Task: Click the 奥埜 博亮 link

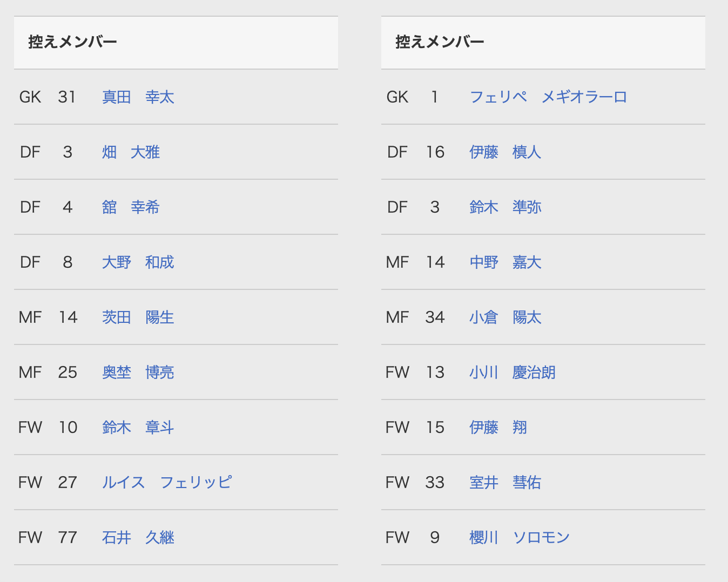Action: click(138, 373)
